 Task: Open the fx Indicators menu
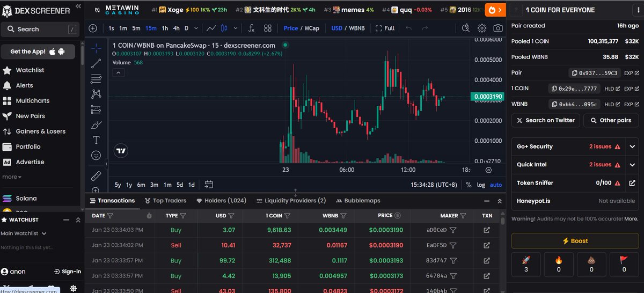click(251, 28)
